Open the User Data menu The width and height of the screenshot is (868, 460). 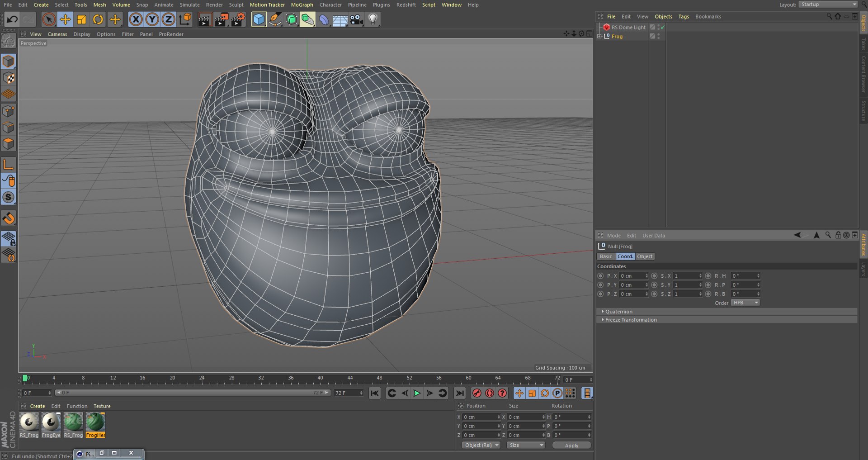tap(653, 236)
